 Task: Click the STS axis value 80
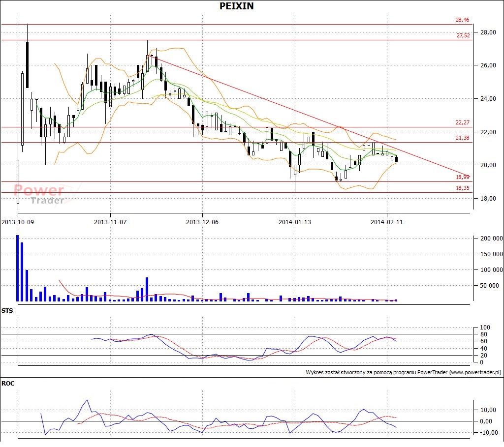tap(483, 334)
